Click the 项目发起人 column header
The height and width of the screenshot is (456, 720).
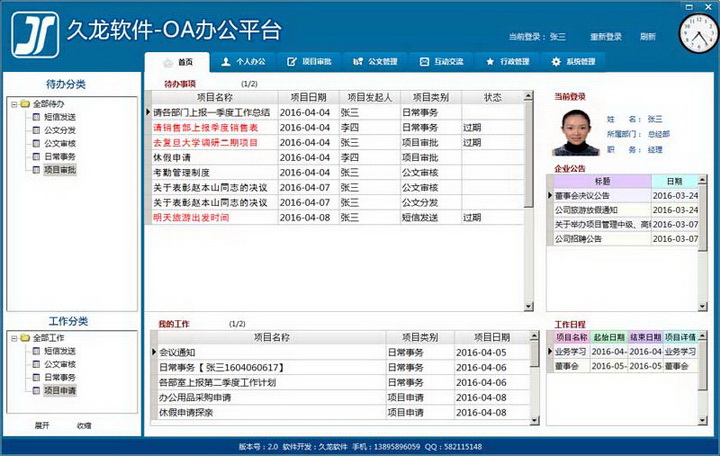(x=370, y=97)
